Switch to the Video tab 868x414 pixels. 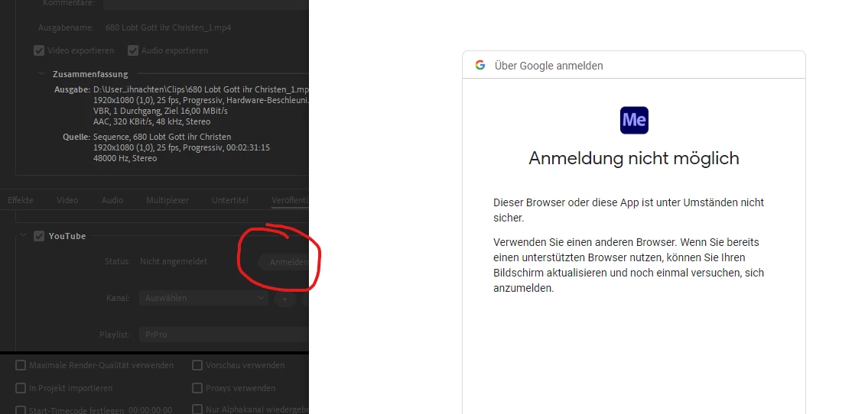click(67, 200)
